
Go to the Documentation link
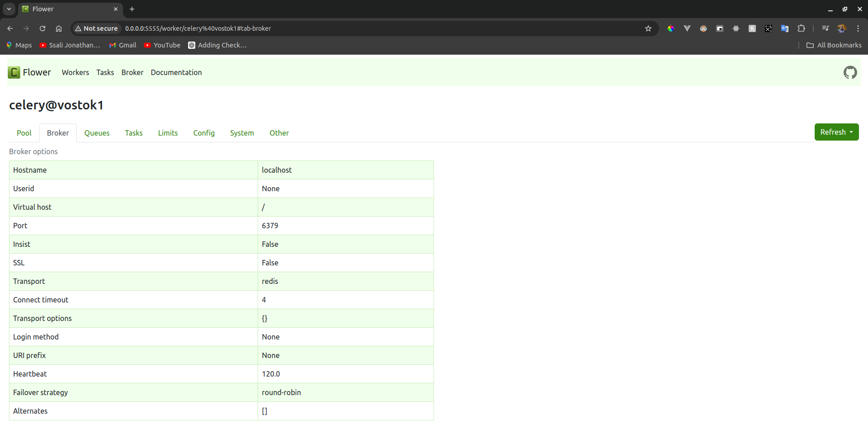[x=176, y=72]
